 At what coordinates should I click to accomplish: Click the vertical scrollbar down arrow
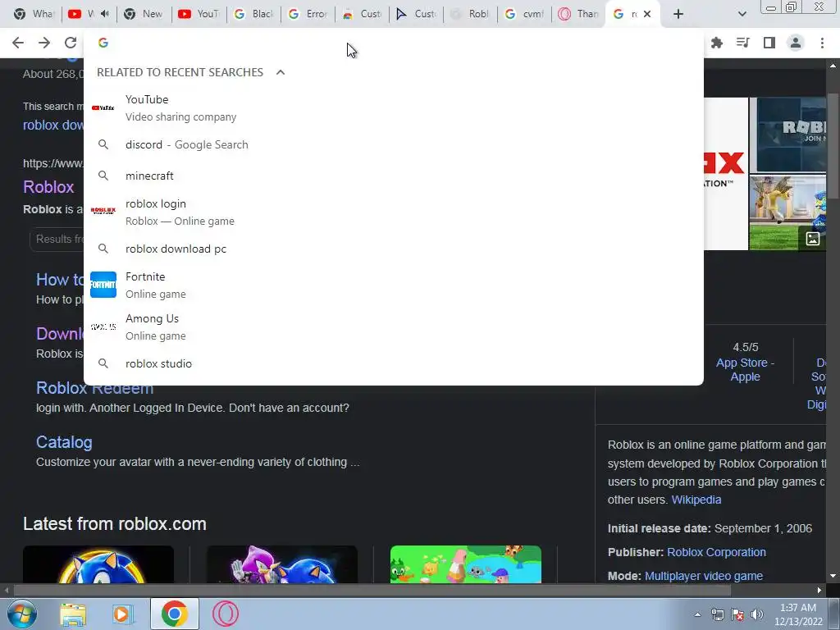point(833,576)
